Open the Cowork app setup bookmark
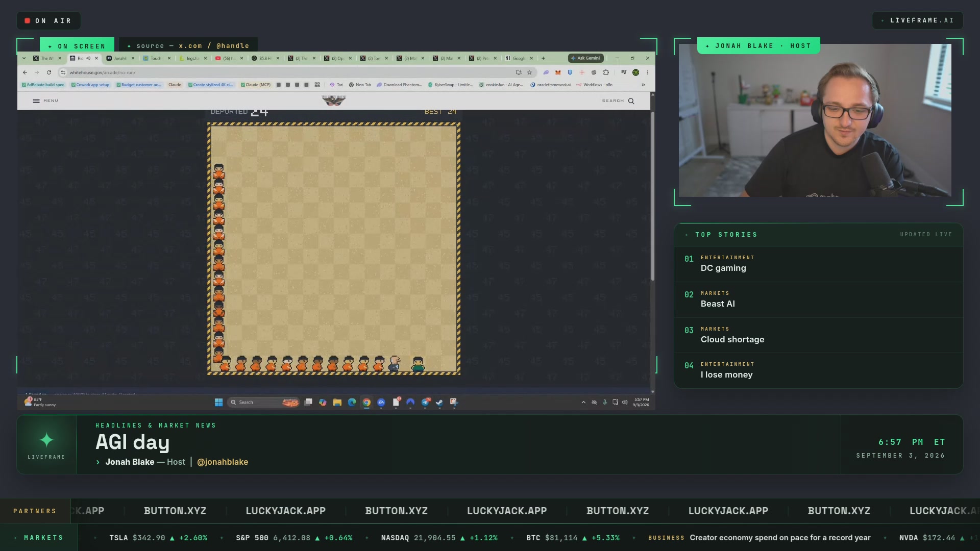 pos(90,85)
